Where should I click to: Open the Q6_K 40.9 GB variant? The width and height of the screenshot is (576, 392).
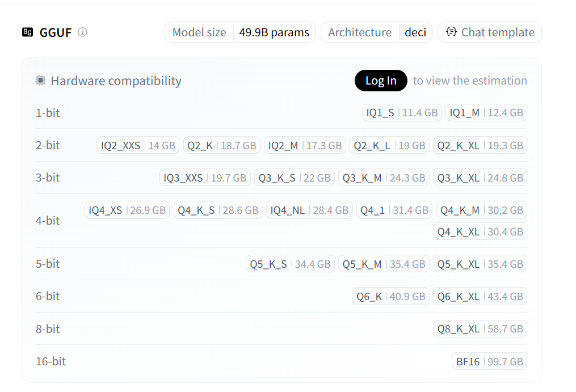coord(390,296)
